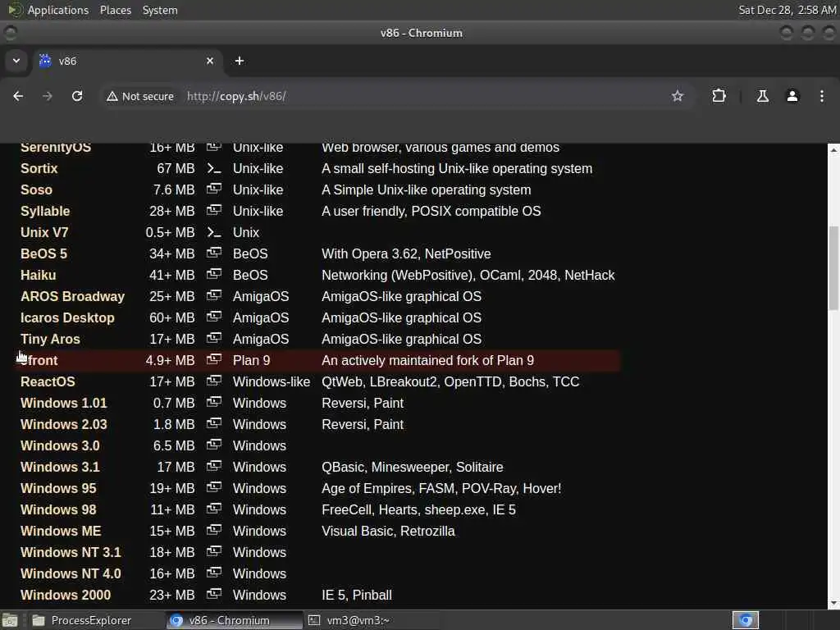Click the graphical icon in Icaros Desktop row
This screenshot has width=840, height=630.
tap(214, 317)
